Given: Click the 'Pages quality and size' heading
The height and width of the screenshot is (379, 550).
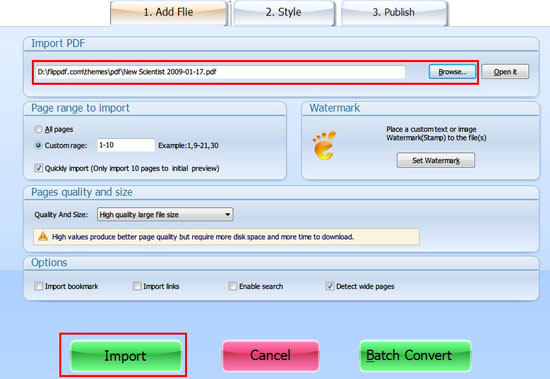Looking at the screenshot, I should click(82, 192).
